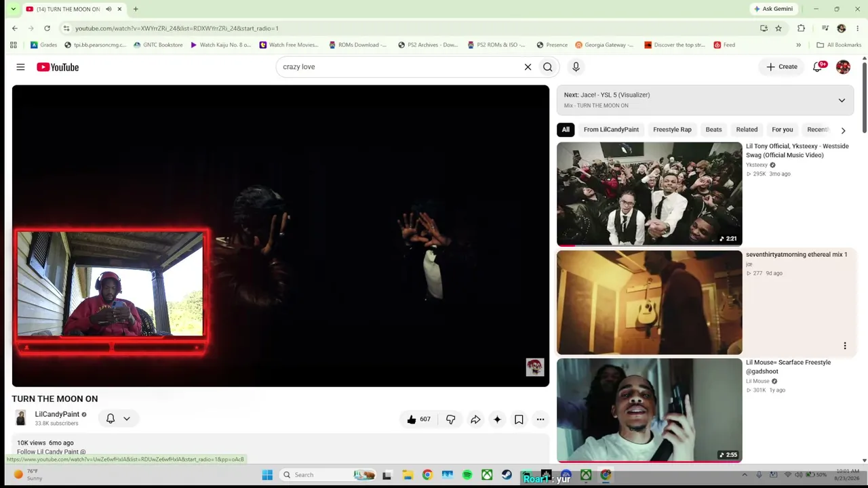Click the Westside Swag video title
The image size is (868, 488).
(797, 150)
